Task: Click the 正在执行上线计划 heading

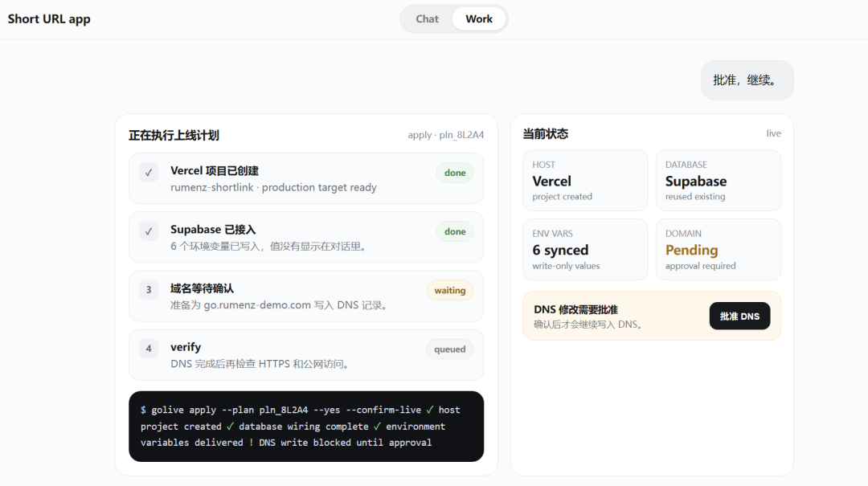Action: tap(174, 135)
